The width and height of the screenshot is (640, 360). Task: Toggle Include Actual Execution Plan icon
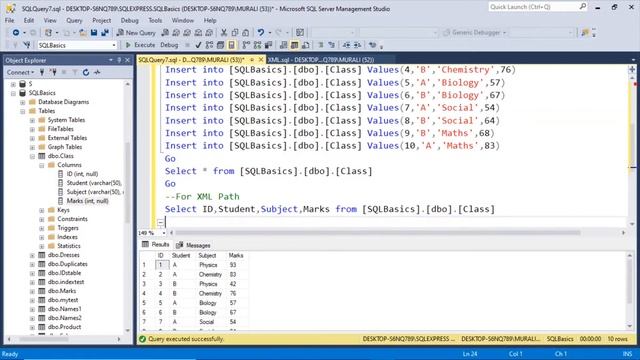[x=246, y=45]
